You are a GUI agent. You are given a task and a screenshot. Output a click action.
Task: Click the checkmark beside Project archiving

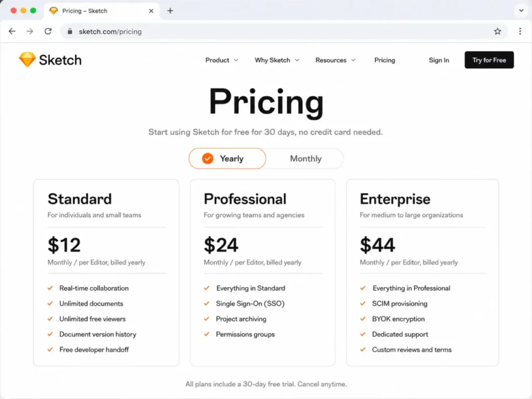pyautogui.click(x=207, y=319)
